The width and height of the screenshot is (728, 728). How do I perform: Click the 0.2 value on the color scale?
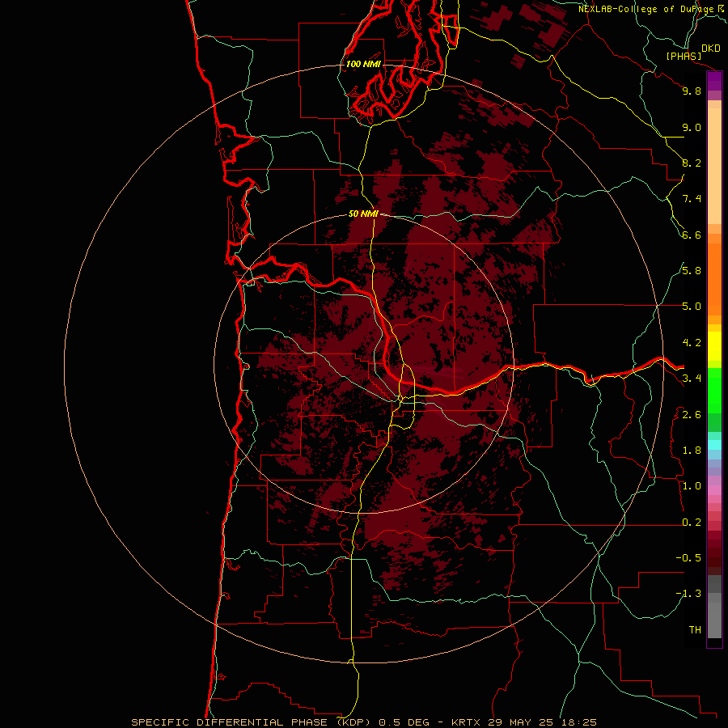pos(692,523)
